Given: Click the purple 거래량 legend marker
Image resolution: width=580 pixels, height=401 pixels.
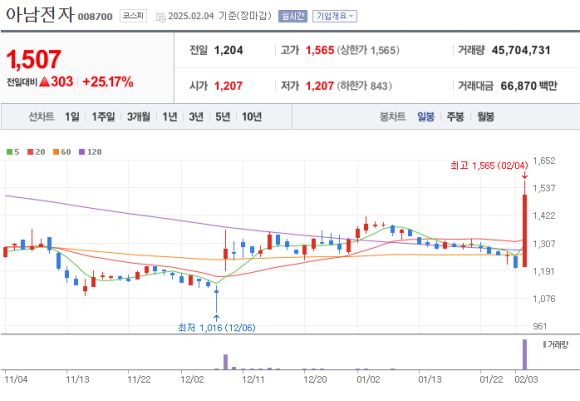Looking at the screenshot, I should 544,344.
